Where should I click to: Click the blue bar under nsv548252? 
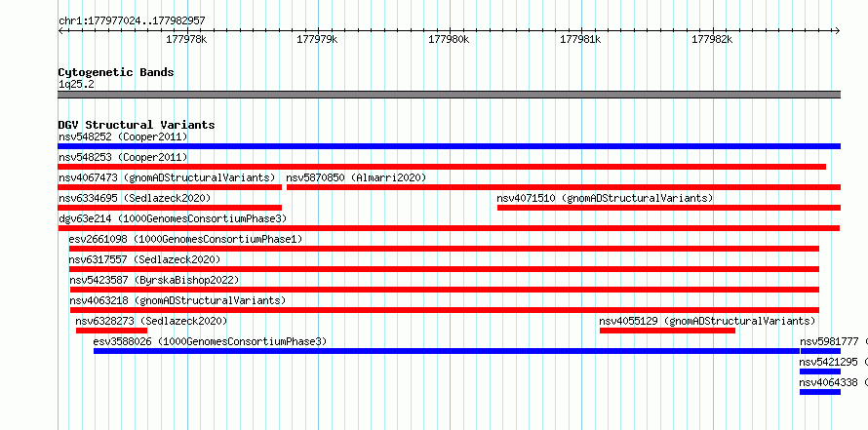click(449, 146)
